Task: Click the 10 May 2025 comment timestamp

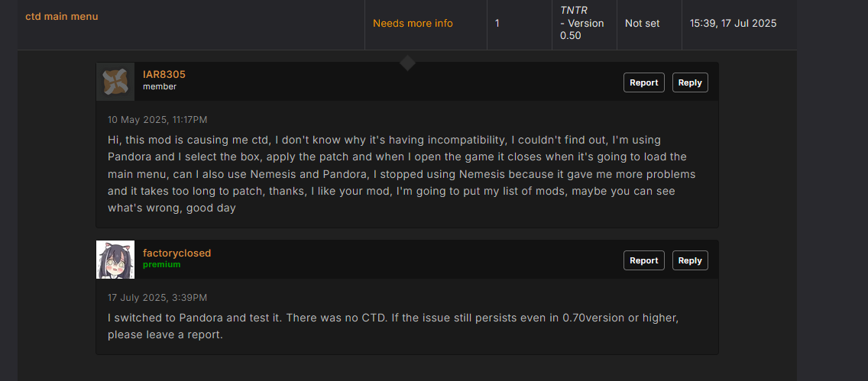Action: (157, 120)
